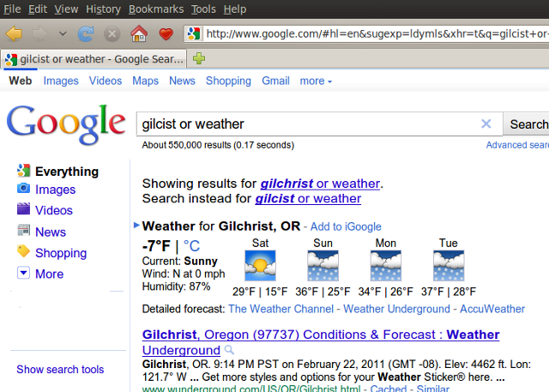Go to the Home page icon
The image size is (549, 392).
tap(138, 34)
